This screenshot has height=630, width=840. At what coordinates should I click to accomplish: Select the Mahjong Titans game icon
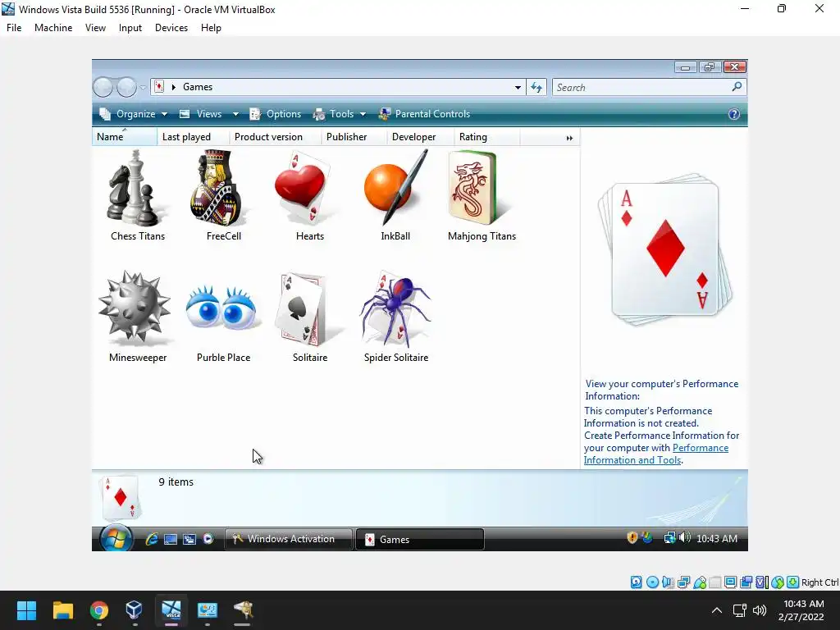tap(473, 188)
